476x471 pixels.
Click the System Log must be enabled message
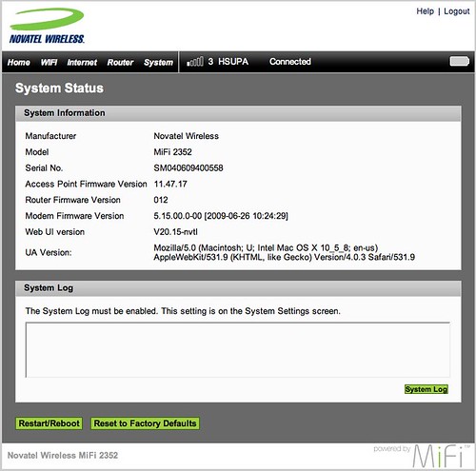click(183, 311)
